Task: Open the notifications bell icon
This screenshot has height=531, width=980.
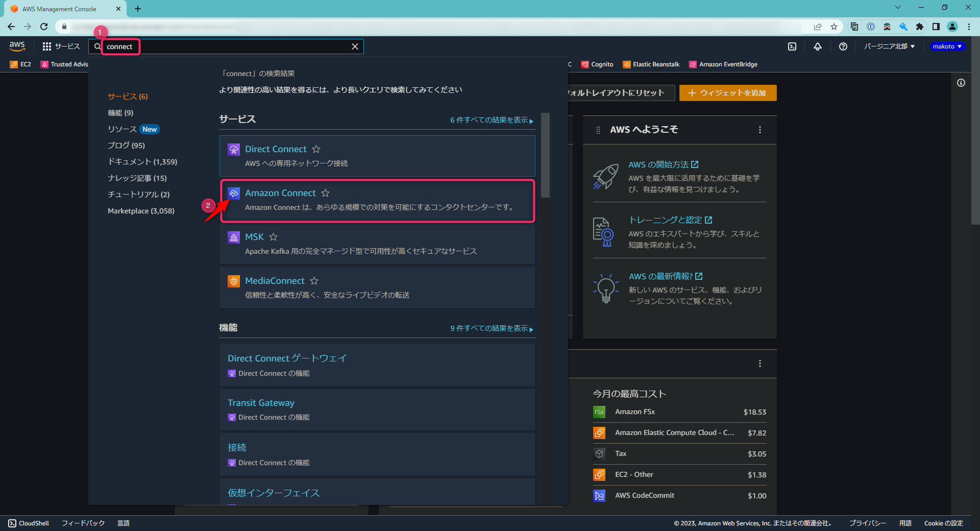Action: [818, 46]
